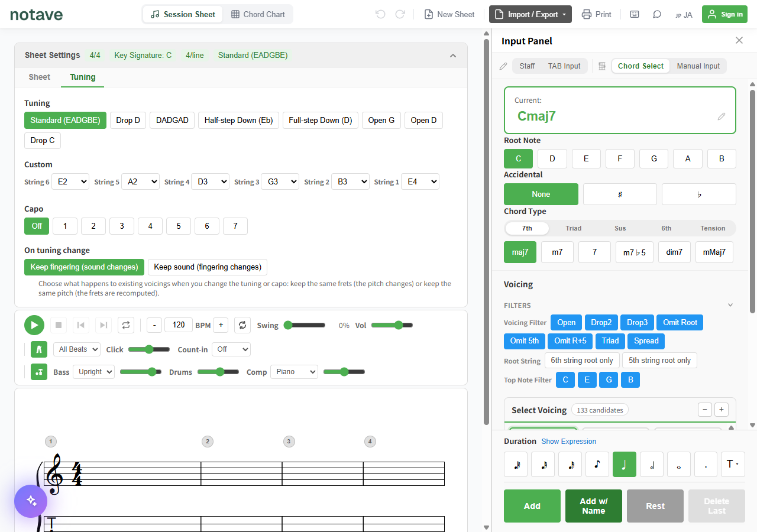Open the Sheet settings tab
Image resolution: width=757 pixels, height=532 pixels.
[40, 77]
